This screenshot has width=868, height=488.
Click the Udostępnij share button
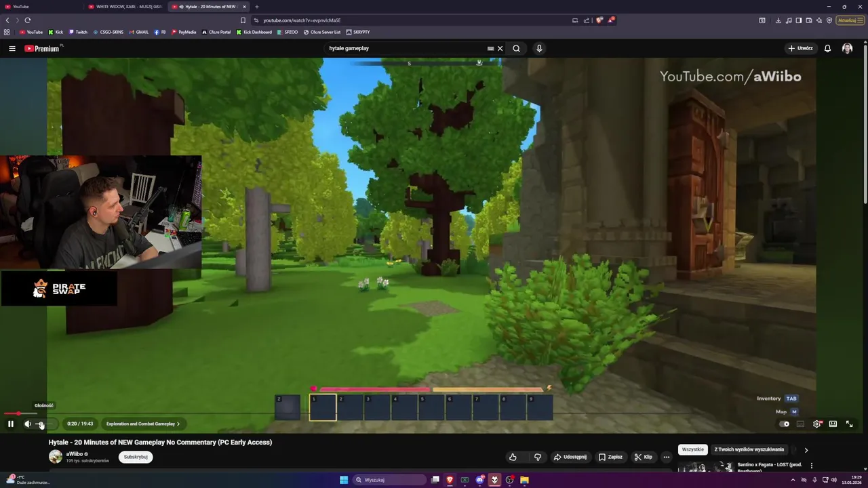[x=570, y=457]
